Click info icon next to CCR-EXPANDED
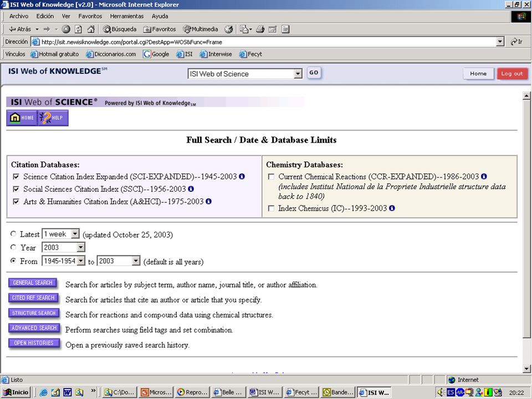The width and height of the screenshot is (532, 399). (x=484, y=176)
